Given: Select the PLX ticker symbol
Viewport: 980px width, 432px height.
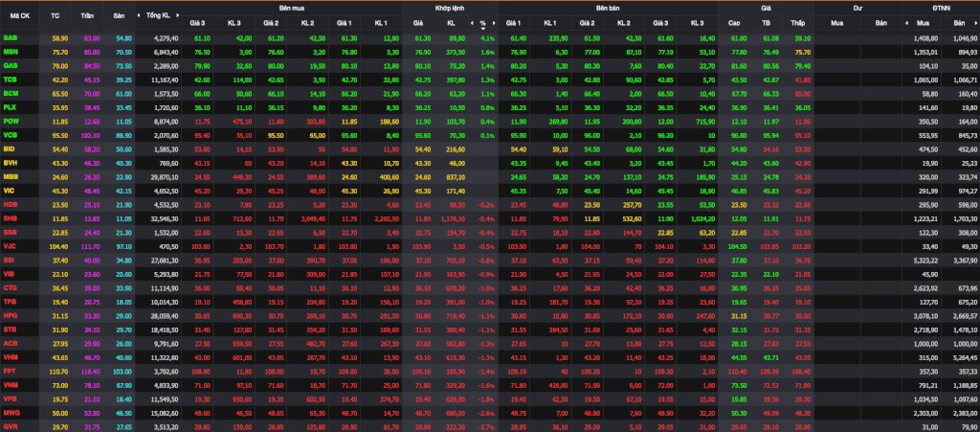Looking at the screenshot, I should tap(10, 106).
